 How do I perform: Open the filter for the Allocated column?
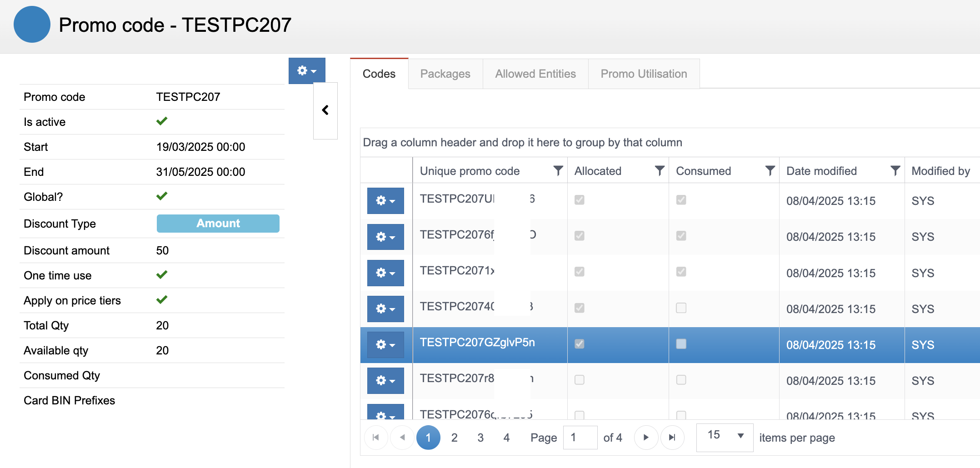click(659, 171)
